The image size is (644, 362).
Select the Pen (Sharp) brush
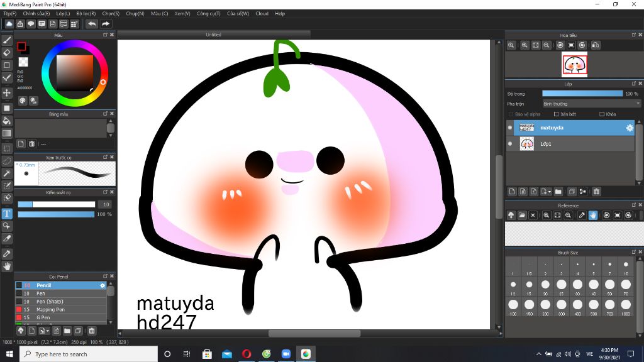click(x=61, y=301)
